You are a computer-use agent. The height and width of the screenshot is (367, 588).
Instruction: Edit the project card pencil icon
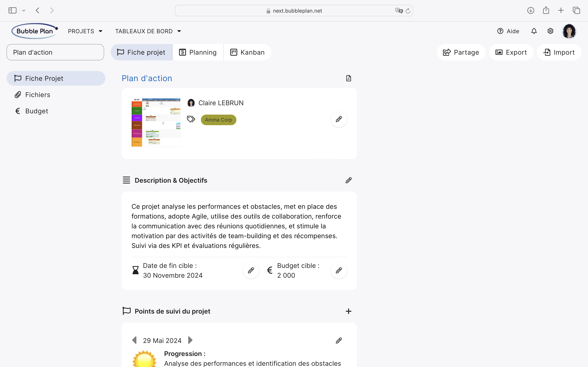point(339,119)
